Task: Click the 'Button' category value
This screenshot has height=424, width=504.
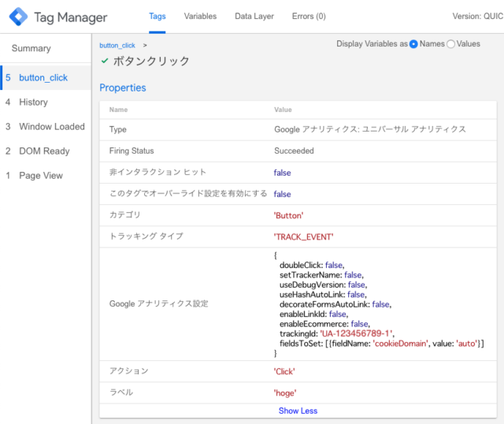Action: click(288, 215)
